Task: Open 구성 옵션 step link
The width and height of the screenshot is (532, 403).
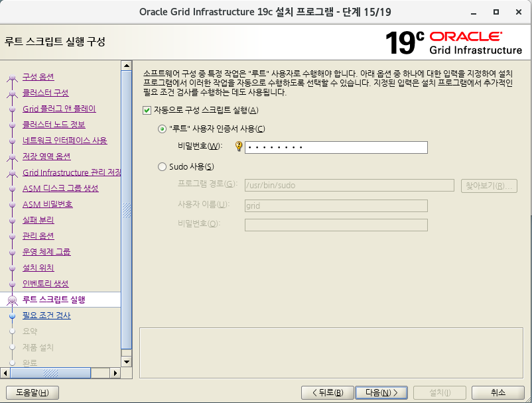Action: [x=38, y=77]
